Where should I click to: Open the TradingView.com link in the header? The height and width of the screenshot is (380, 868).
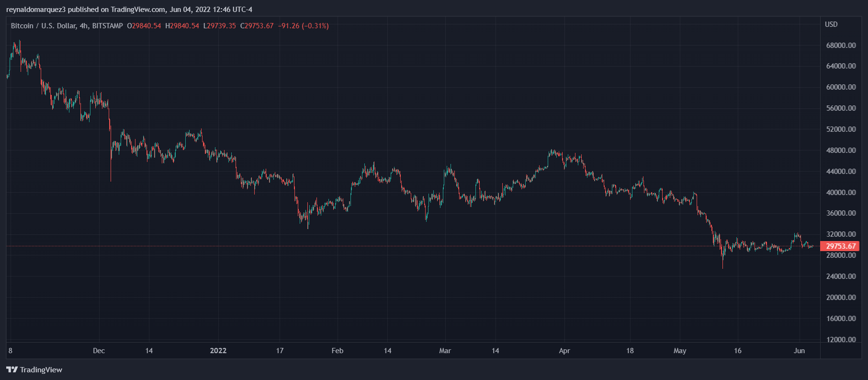click(138, 10)
